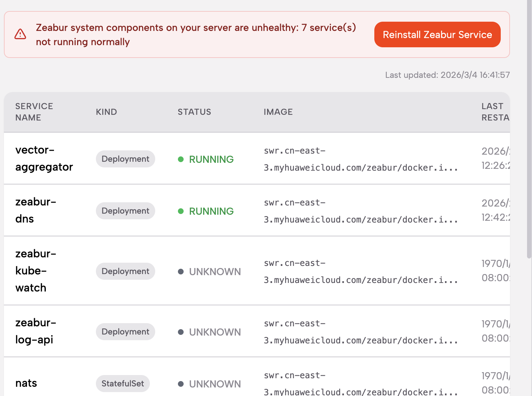The image size is (532, 396).
Task: Click the Last updated timestamp text
Action: [447, 75]
